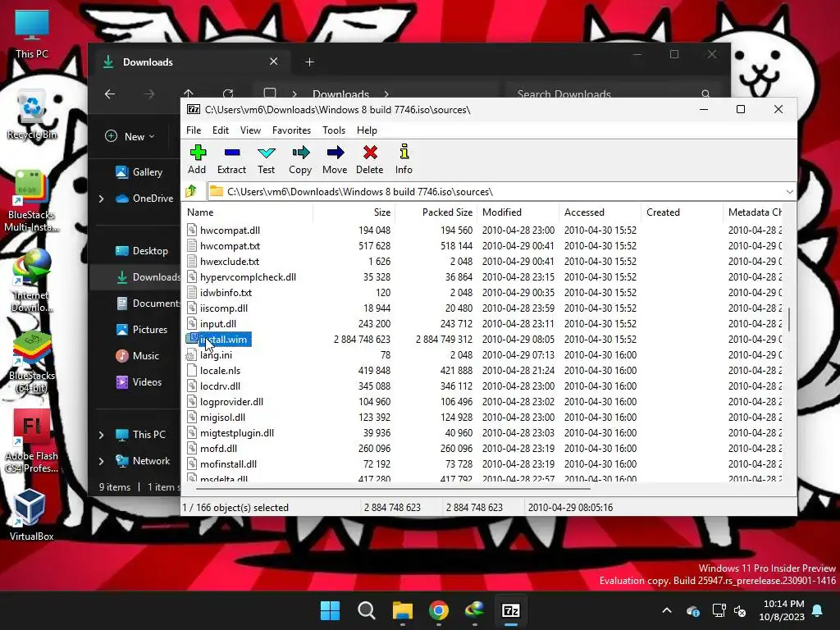Click the 7-Zip taskbar icon

tap(511, 610)
